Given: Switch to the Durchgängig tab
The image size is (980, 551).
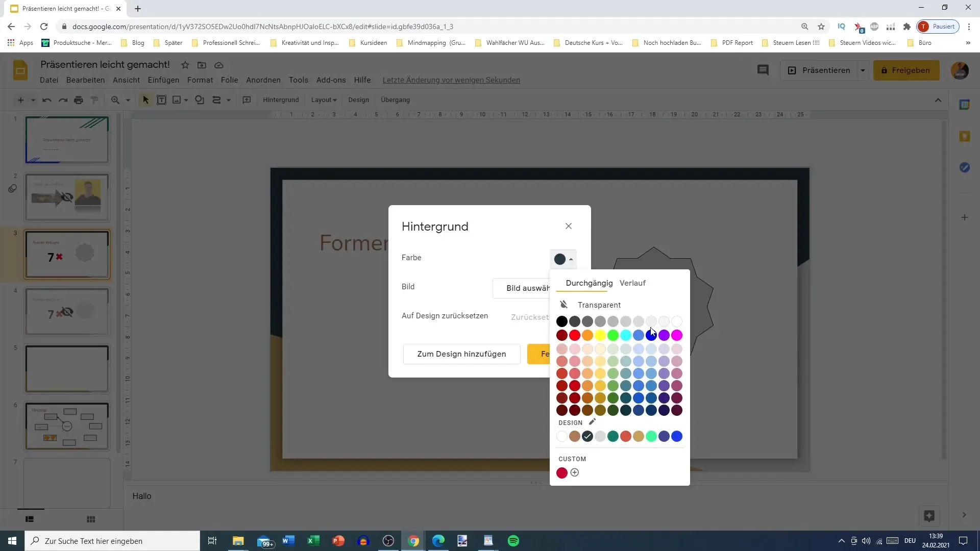Looking at the screenshot, I should pyautogui.click(x=589, y=283).
